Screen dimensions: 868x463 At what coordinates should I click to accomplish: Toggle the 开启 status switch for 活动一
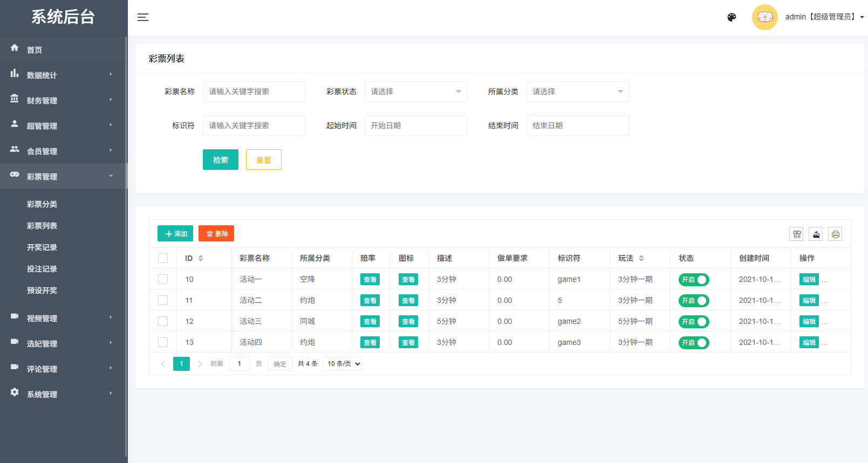click(x=694, y=280)
